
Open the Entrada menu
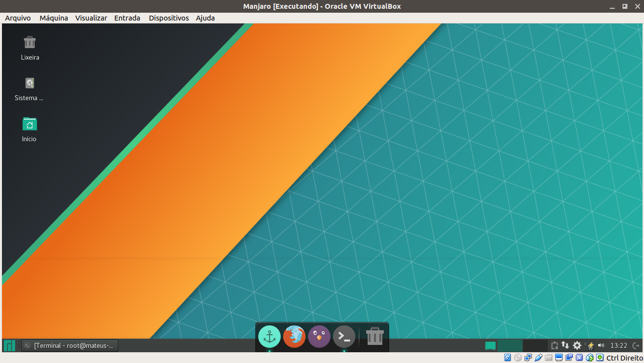tap(127, 18)
